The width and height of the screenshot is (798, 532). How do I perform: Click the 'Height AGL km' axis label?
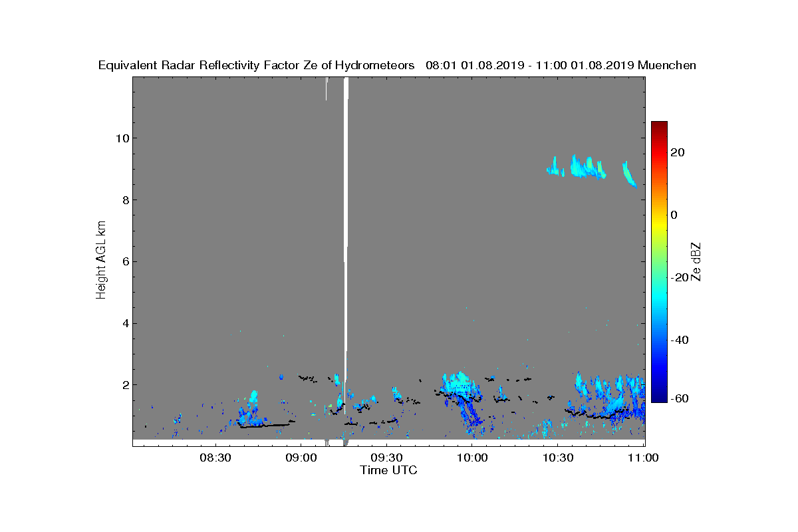coord(101,259)
